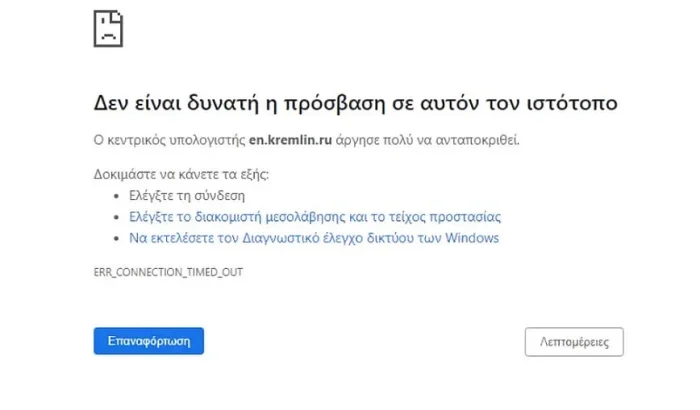This screenshot has height=410, width=700.
Task: Click the ERR_CONNECTION_TIMED_OUT error code
Action: click(168, 272)
